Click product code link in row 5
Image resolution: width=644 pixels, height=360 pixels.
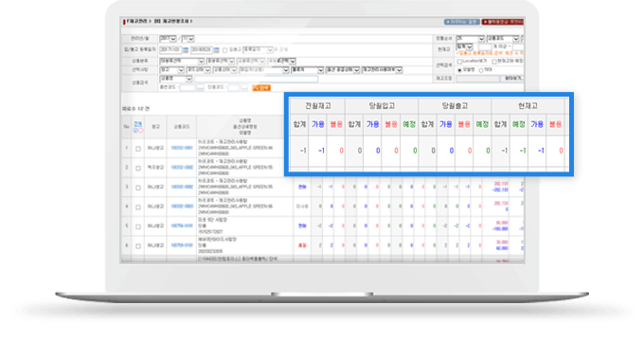(182, 226)
